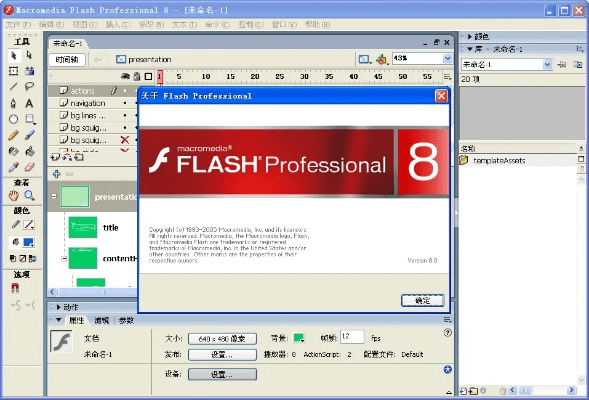
Task: Click 确定 OK in About dialog
Action: (423, 300)
